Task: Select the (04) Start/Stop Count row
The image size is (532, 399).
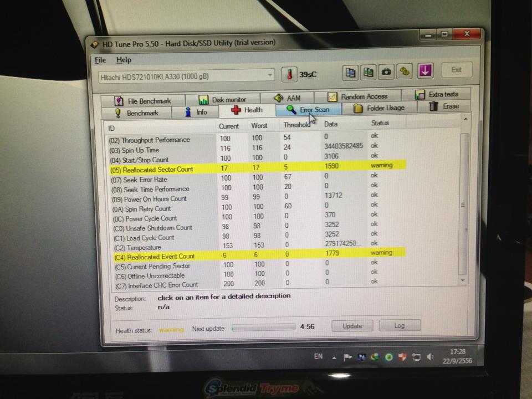Action: (x=257, y=158)
